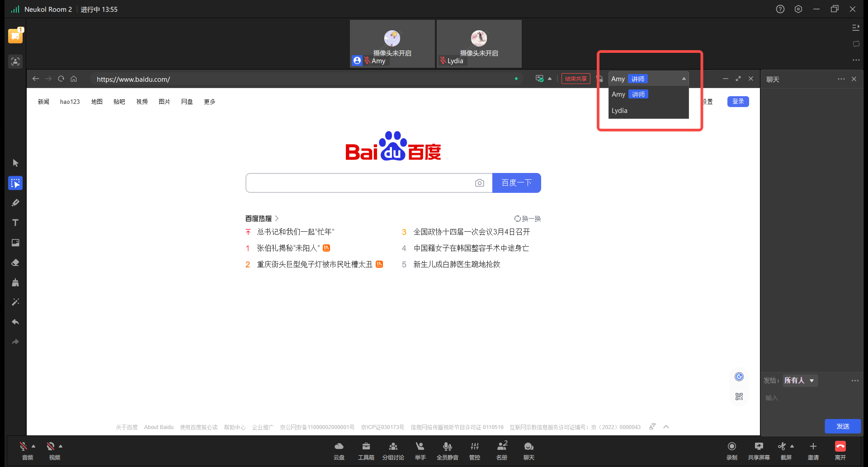Click the face-focus icon in left sidebar
The width and height of the screenshot is (868, 467).
coord(15,61)
